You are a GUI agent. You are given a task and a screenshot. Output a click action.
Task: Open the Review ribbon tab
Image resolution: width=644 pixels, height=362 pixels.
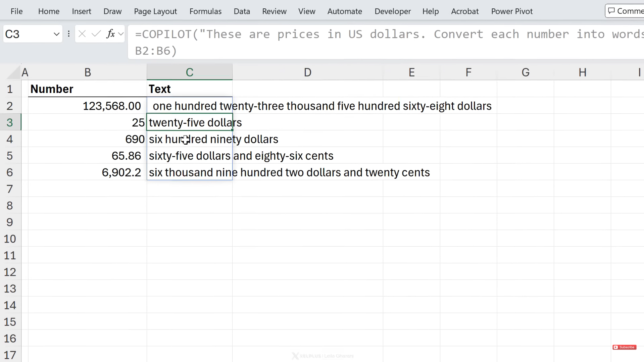click(274, 11)
